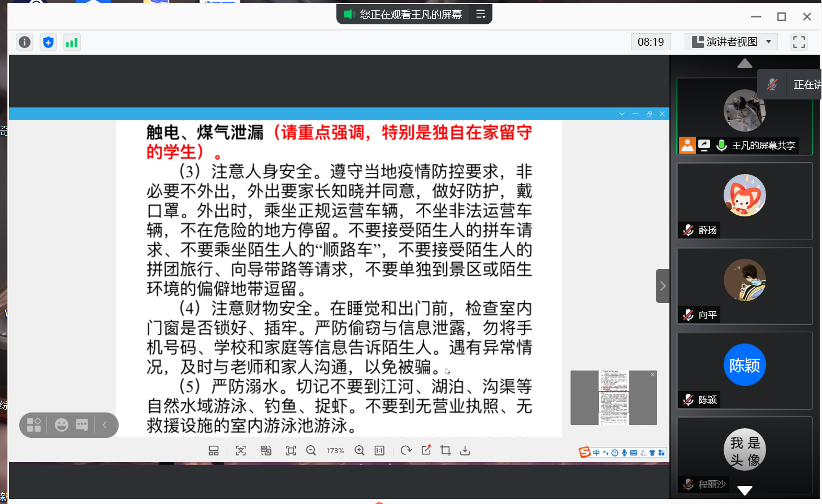Viewport: 822px width, 504px height.
Task: Open the emoji reactions button
Action: tap(62, 425)
